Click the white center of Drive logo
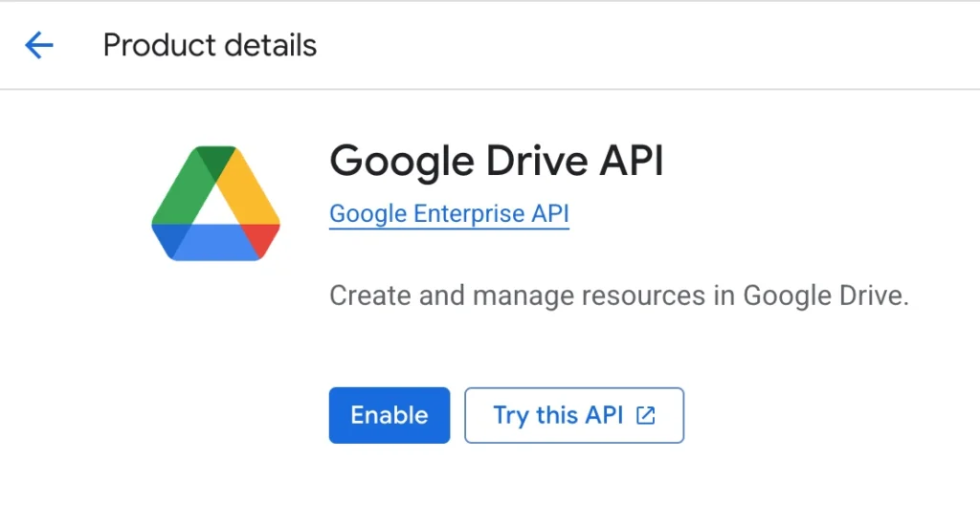 (215, 208)
